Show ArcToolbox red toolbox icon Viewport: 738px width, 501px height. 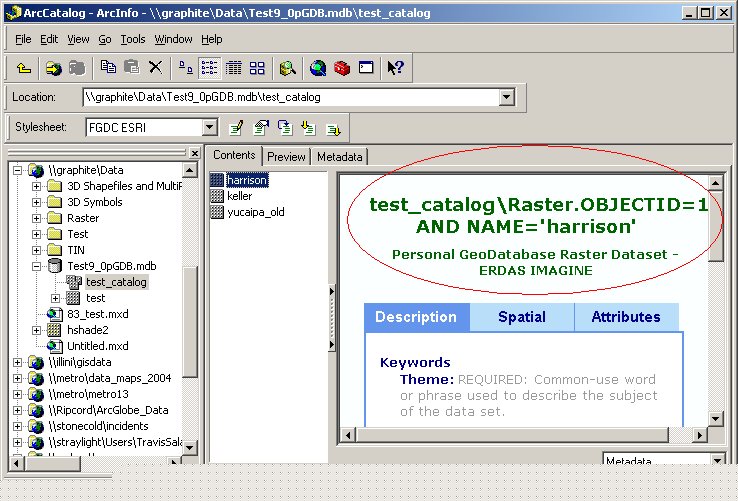click(x=342, y=68)
